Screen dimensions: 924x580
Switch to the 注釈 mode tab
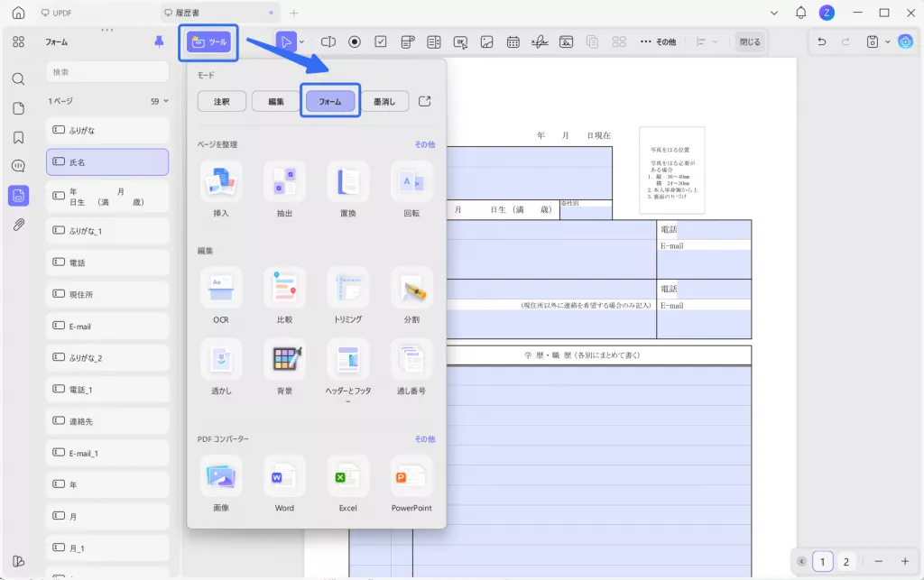pyautogui.click(x=221, y=100)
